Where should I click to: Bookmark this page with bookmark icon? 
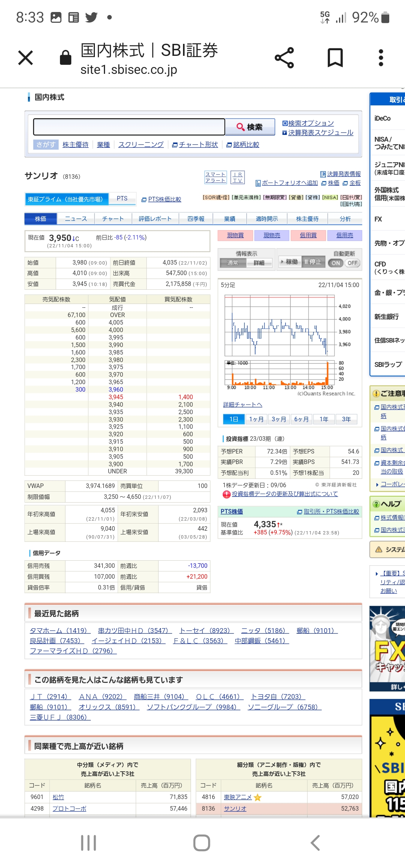point(335,58)
